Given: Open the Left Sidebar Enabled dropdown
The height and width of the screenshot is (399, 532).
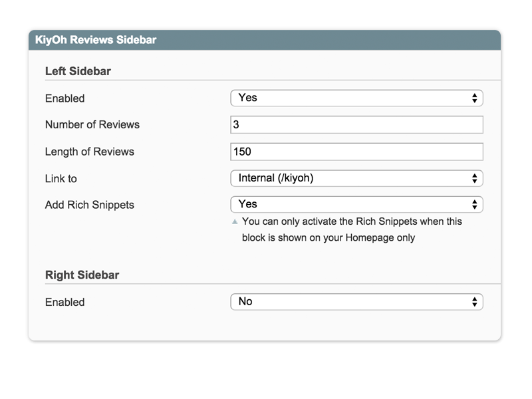Looking at the screenshot, I should click(356, 98).
